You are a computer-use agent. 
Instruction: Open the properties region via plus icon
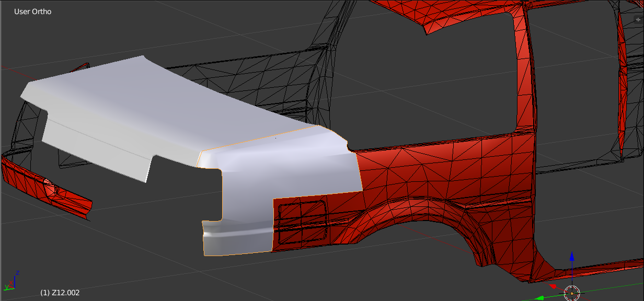click(637, 19)
